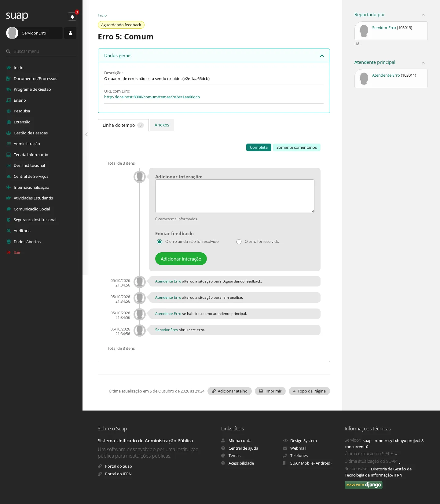Click the green Adicionar interação button
Viewport: 440px width, 504px height.
181,259
